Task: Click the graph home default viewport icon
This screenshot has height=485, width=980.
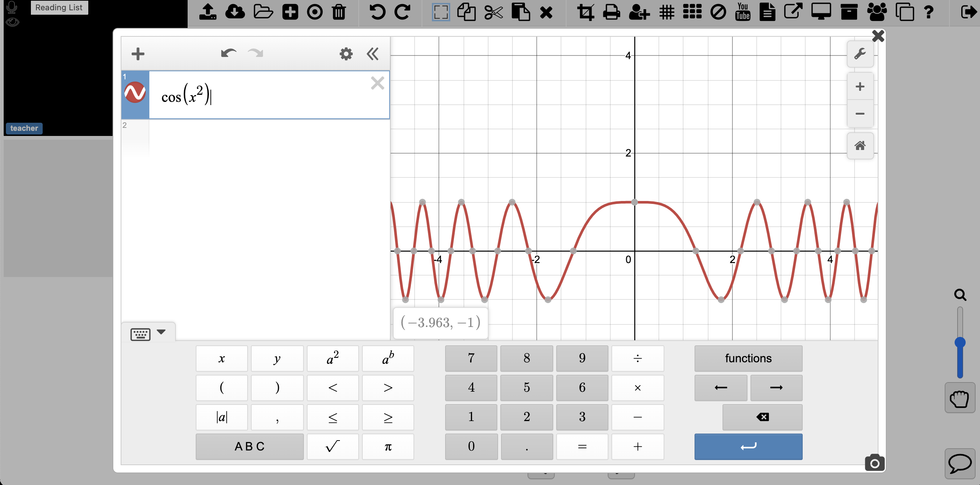Action: [x=860, y=145]
